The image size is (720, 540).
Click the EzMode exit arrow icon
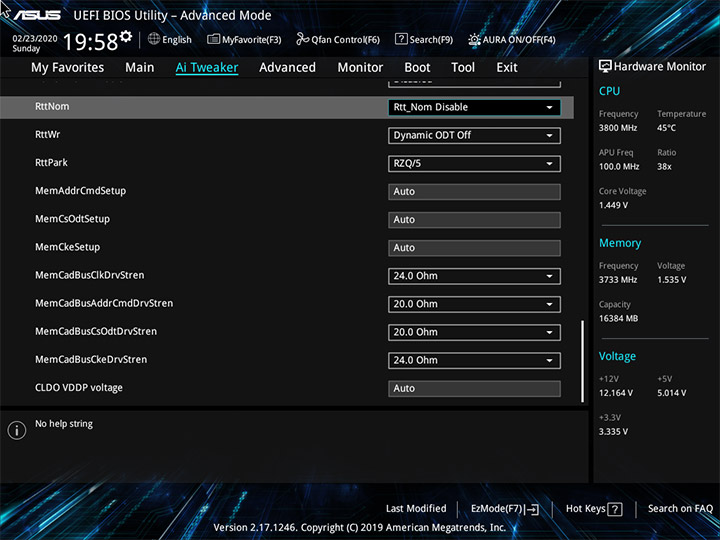tap(532, 509)
